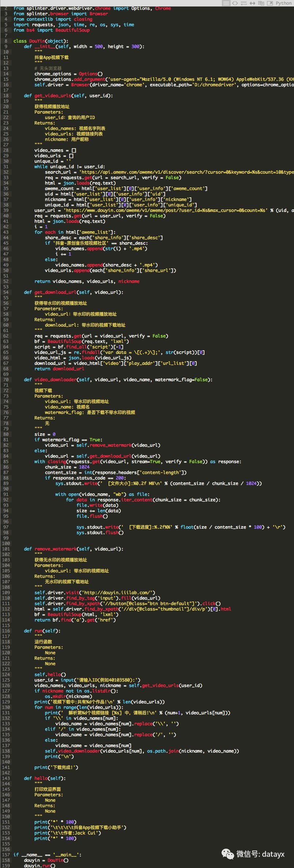Click "print('\t\t作者:Jack Cui')" line
This screenshot has height=868, width=294.
pos(68,833)
